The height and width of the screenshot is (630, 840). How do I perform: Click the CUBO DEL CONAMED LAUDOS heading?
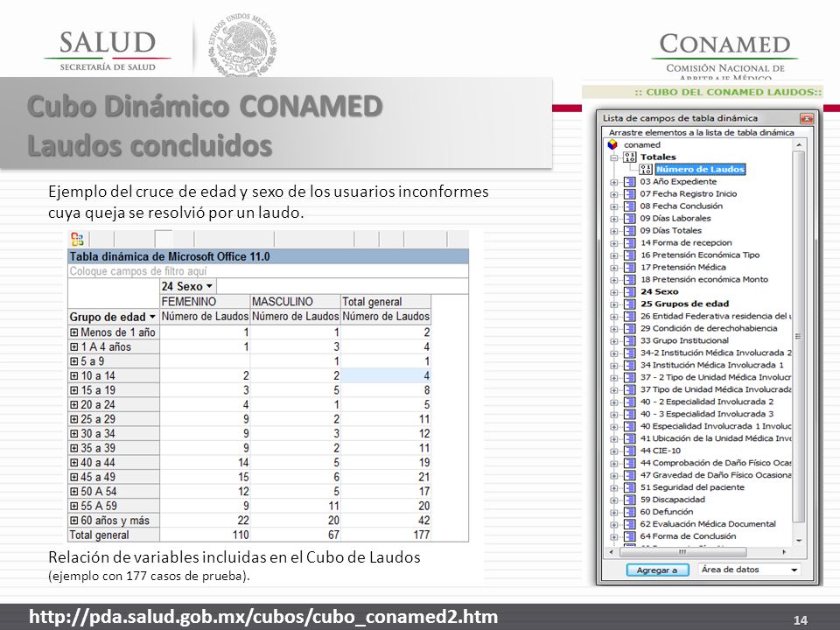tap(727, 92)
